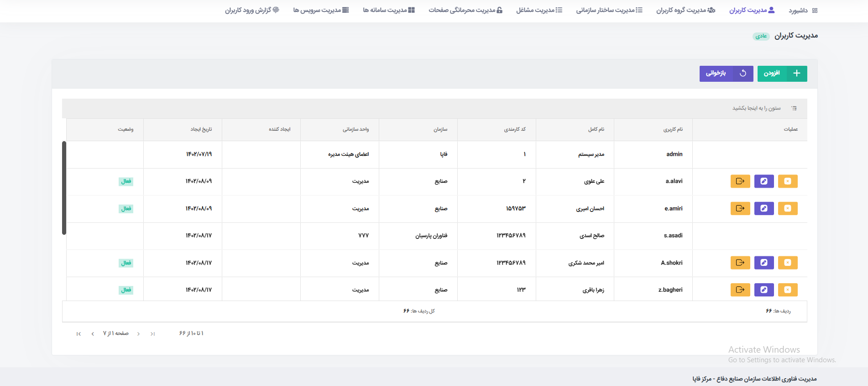Click edit icon for user z.bagheri
The height and width of the screenshot is (386, 868).
point(764,290)
